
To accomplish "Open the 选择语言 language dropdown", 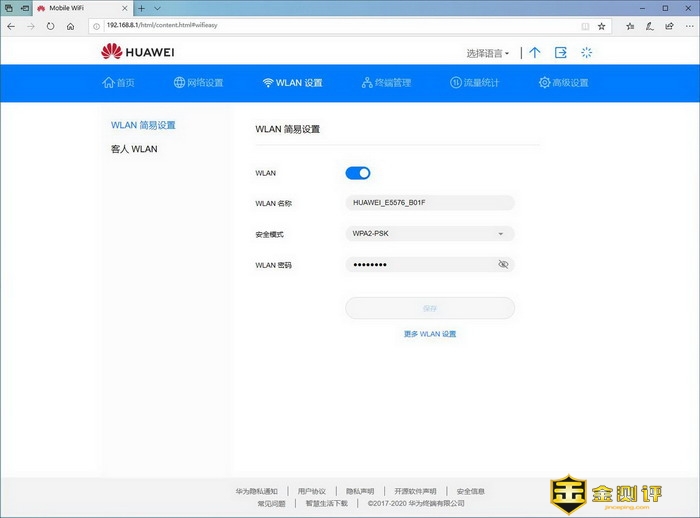I will [x=488, y=53].
